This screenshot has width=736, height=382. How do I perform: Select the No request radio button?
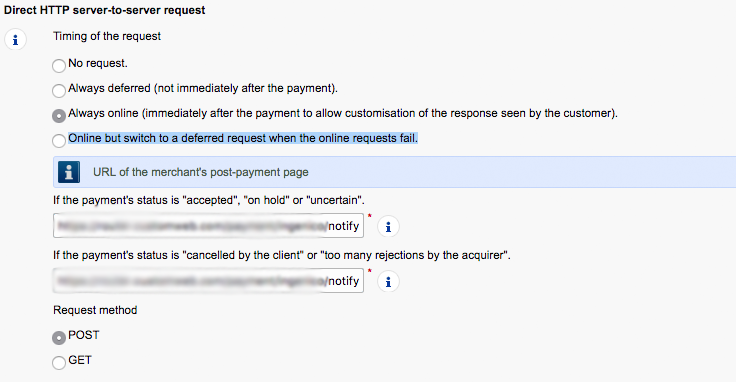point(59,66)
